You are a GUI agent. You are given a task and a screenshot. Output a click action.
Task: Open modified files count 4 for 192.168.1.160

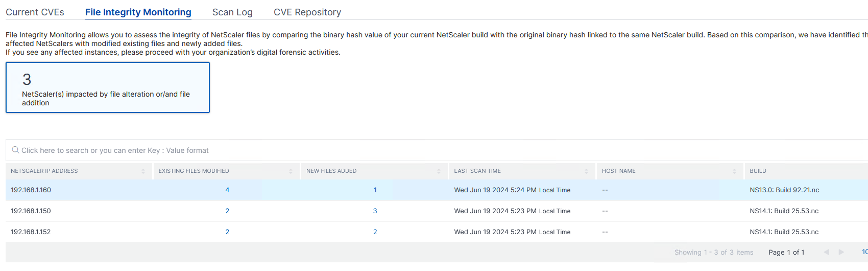point(227,190)
